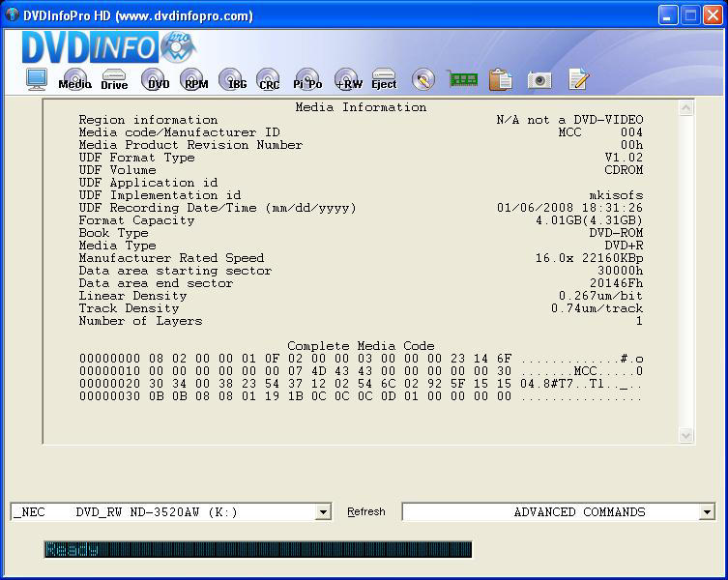Click the '20146Fh' end sector value
728x580 pixels.
[616, 283]
